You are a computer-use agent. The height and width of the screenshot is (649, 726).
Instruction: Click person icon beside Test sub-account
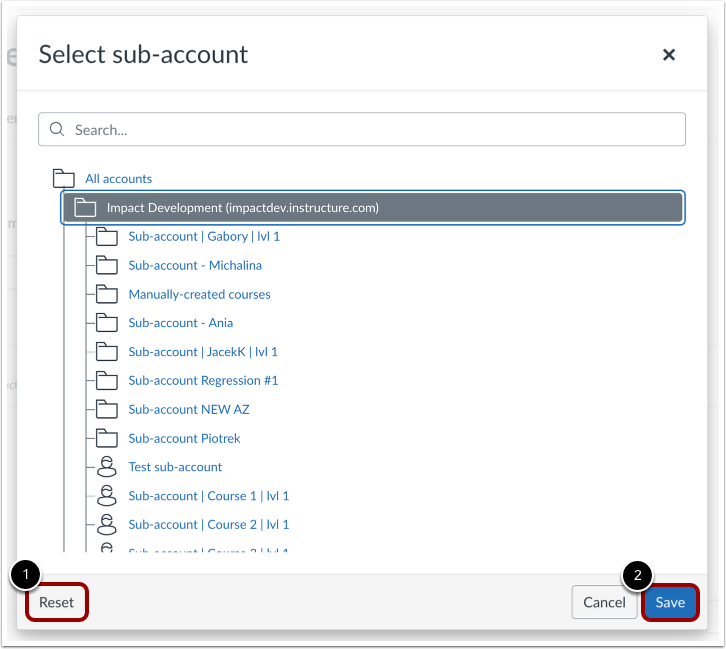(x=107, y=467)
